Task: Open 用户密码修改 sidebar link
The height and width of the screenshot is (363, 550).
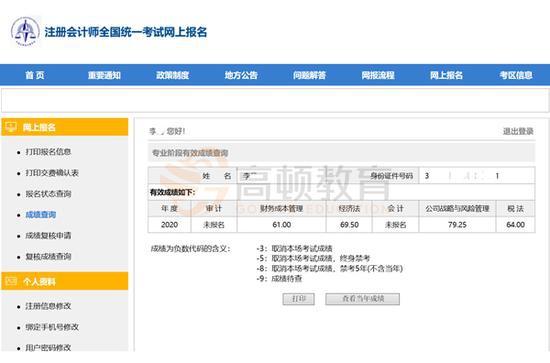Action: point(48,348)
